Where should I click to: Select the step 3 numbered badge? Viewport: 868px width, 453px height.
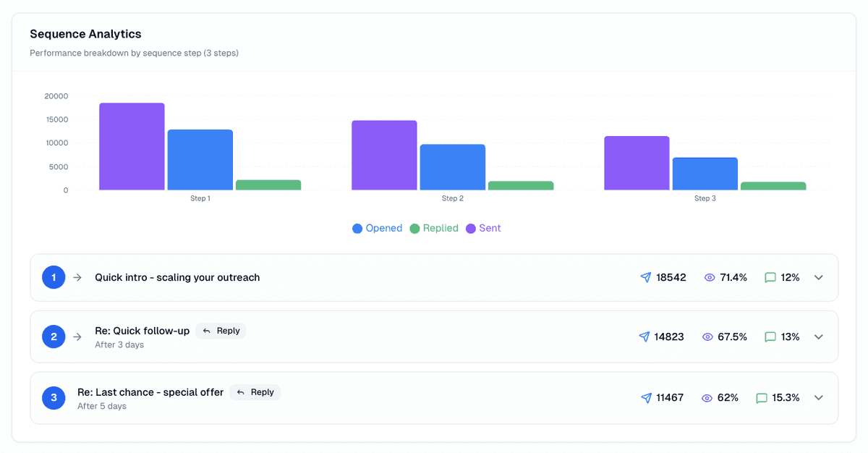(54, 397)
